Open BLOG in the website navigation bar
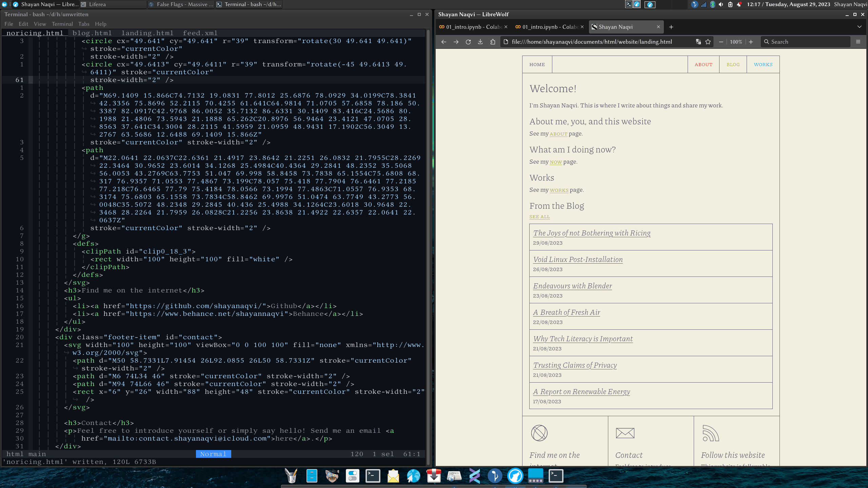This screenshot has width=868, height=488. coord(733,64)
